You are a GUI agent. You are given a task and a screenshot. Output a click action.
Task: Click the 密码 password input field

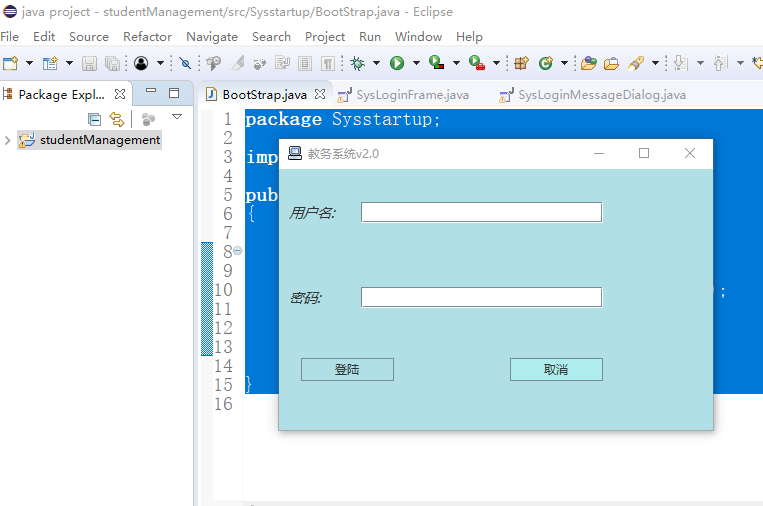[482, 297]
